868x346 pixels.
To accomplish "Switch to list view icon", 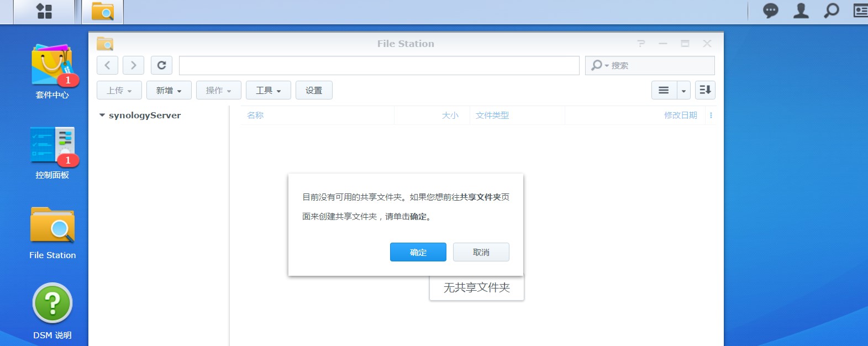I will pos(664,90).
